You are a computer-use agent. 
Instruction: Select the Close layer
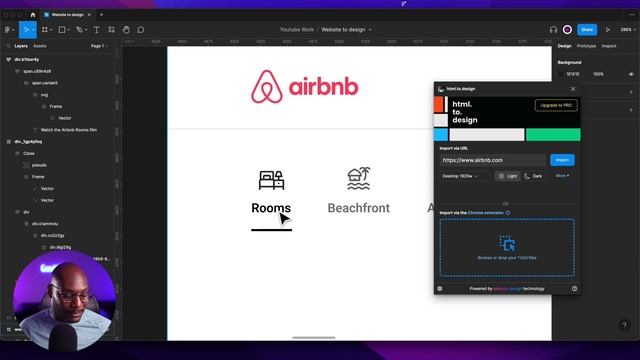(29, 153)
